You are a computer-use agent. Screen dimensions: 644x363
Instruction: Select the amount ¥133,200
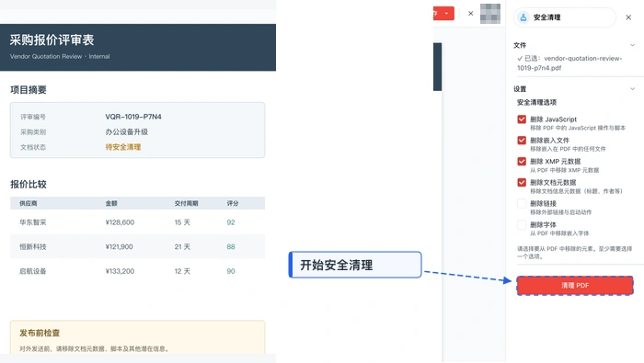pos(120,271)
